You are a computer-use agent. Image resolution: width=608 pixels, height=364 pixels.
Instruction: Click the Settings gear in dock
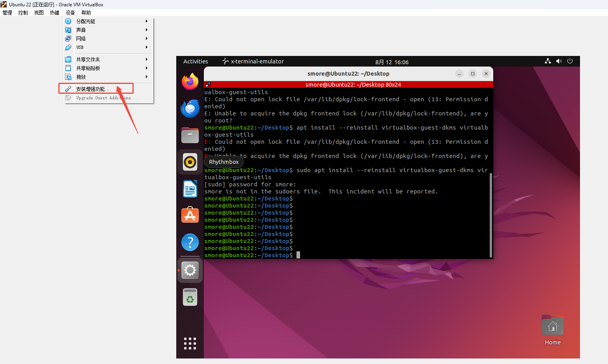[x=190, y=270]
